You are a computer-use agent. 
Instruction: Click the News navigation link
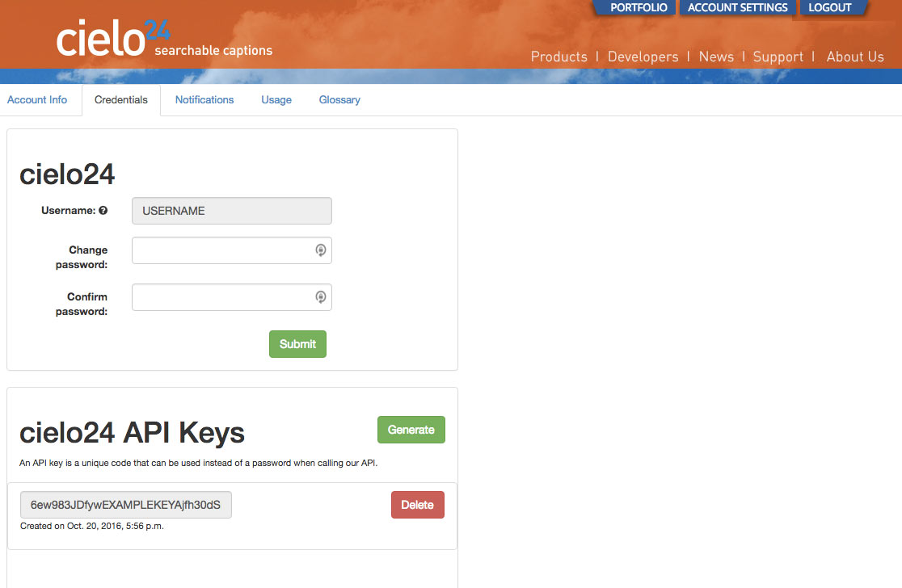pyautogui.click(x=716, y=57)
